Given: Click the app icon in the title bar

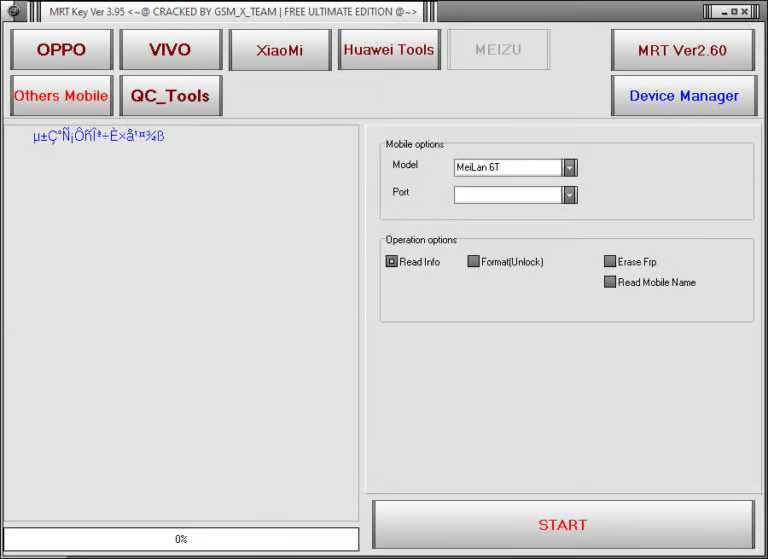Looking at the screenshot, I should point(14,12).
